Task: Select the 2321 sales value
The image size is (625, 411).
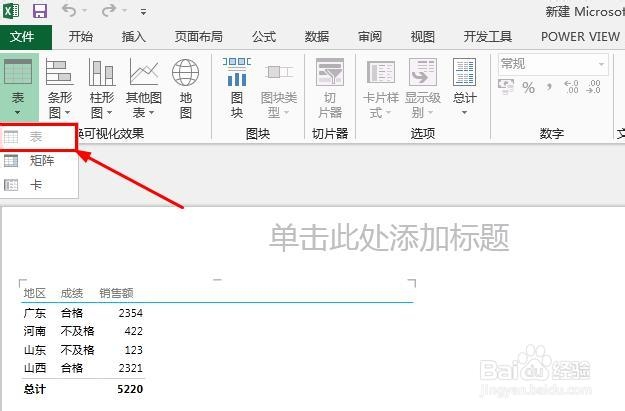Action: pos(131,368)
